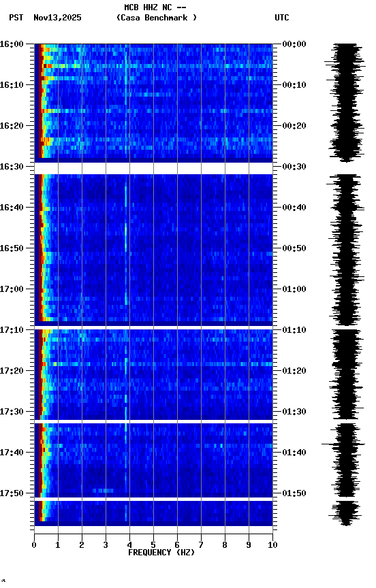Click the '1' frequency axis tick label
Screen dimensions: 376x588
[x=58, y=545]
